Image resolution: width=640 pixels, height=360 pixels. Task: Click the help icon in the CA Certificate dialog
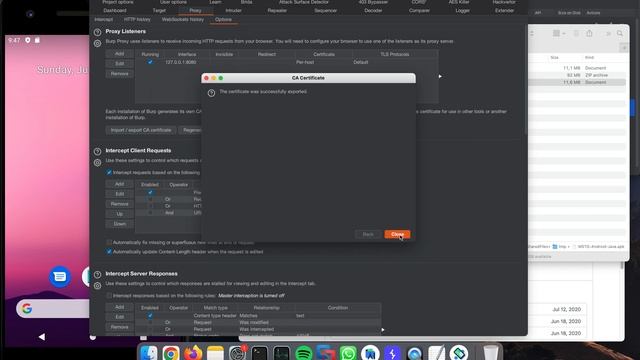211,93
